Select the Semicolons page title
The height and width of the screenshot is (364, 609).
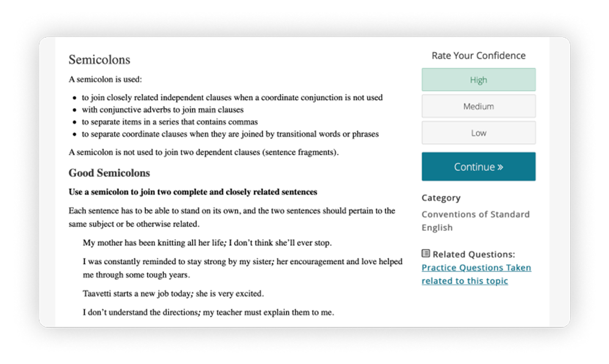99,59
